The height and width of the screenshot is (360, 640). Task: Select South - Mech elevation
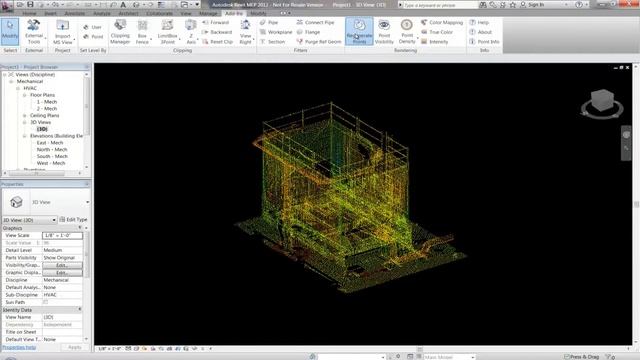52,156
